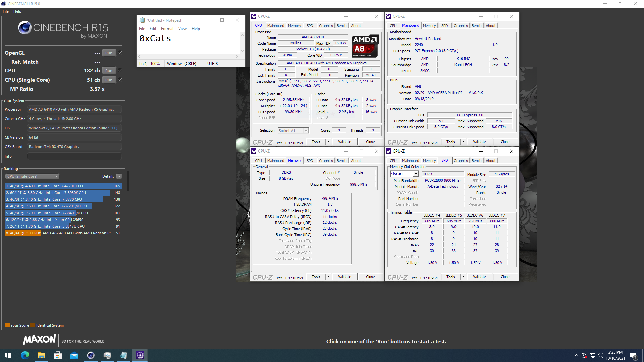
Task: Open the Mail app taskbar icon
Action: click(74, 355)
